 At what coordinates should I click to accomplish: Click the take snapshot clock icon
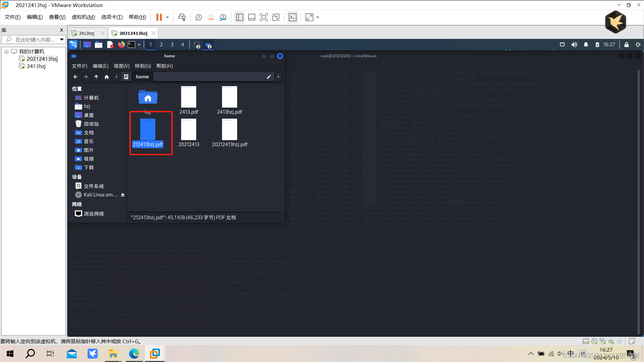[199, 17]
